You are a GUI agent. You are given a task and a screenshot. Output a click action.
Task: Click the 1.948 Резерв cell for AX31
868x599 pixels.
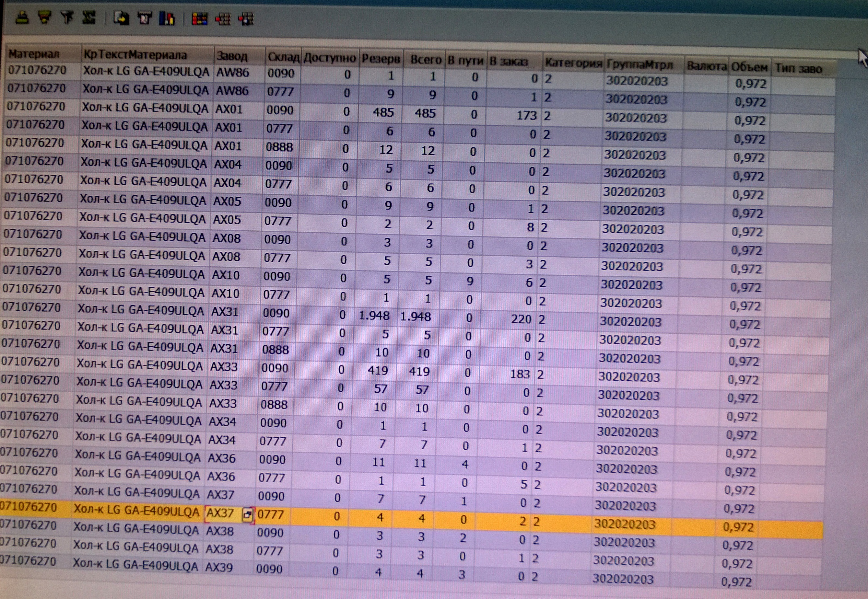(374, 316)
